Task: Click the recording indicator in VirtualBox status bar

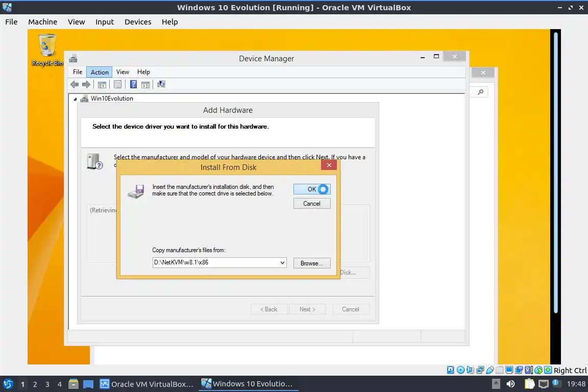Action: point(519,370)
